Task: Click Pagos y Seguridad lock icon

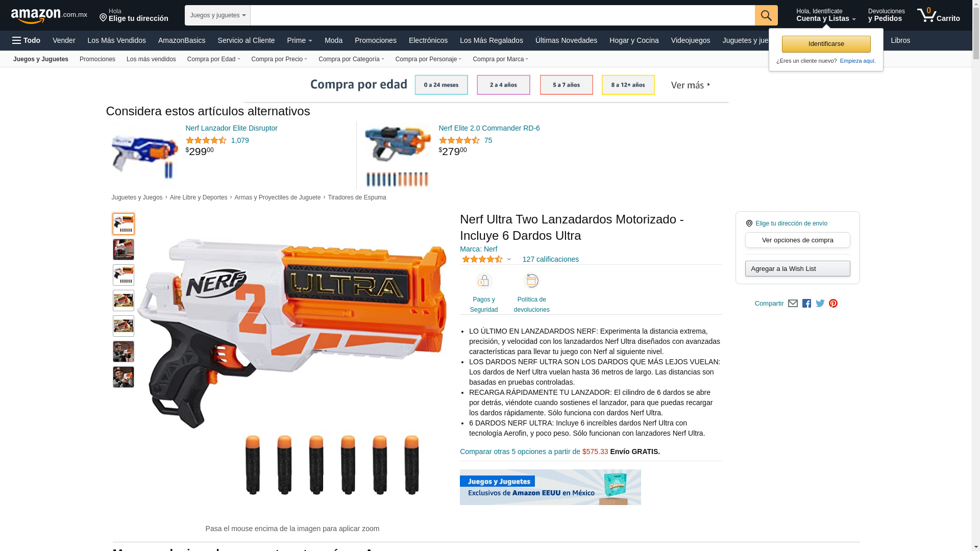Action: pyautogui.click(x=483, y=281)
